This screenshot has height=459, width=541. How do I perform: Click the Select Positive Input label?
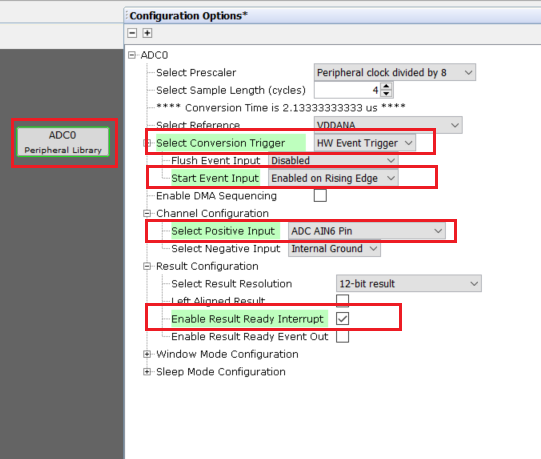pyautogui.click(x=223, y=231)
